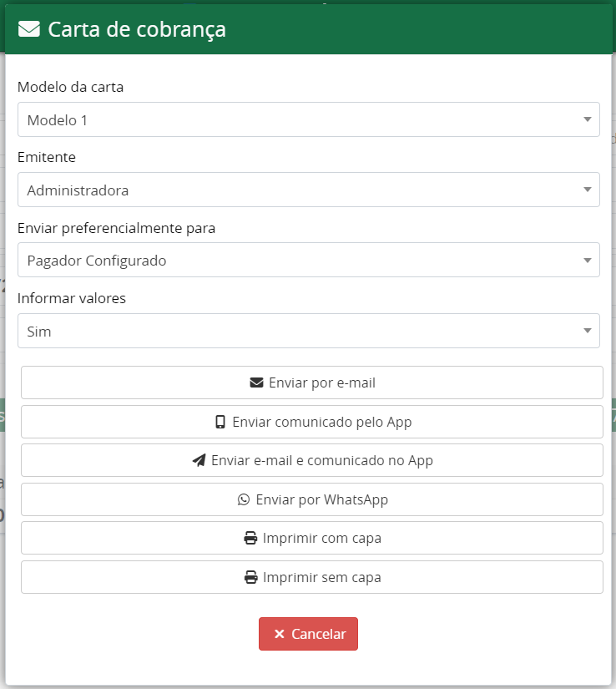Click the printer icon for Imprimir sem capa
The image size is (616, 689).
[x=250, y=577]
